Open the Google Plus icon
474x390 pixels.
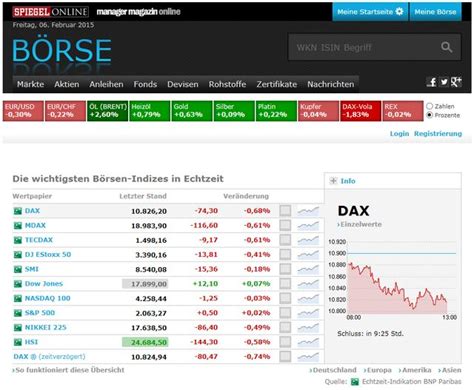[456, 82]
